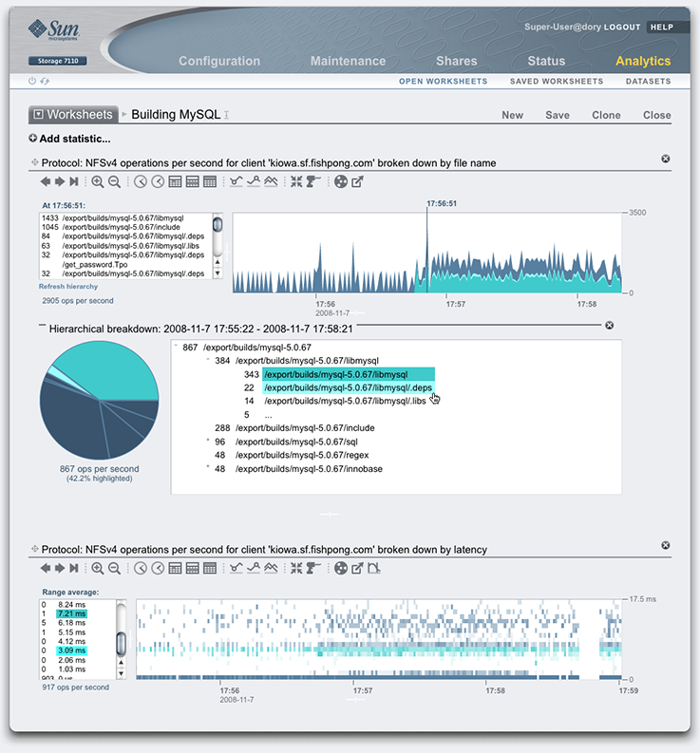Click Add statistic...

pos(69,139)
